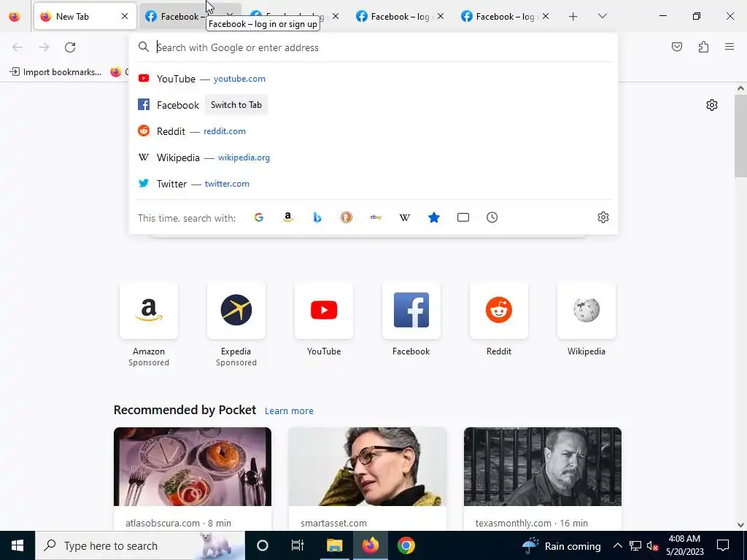Viewport: 747px width, 560px height.
Task: Open Cortana circle icon in taskbar
Action: pos(263,545)
